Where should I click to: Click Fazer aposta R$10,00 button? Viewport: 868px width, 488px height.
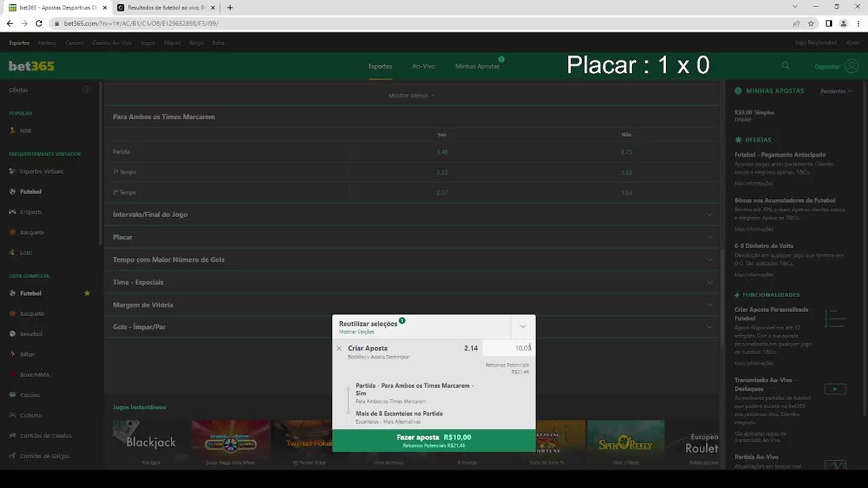(x=434, y=441)
